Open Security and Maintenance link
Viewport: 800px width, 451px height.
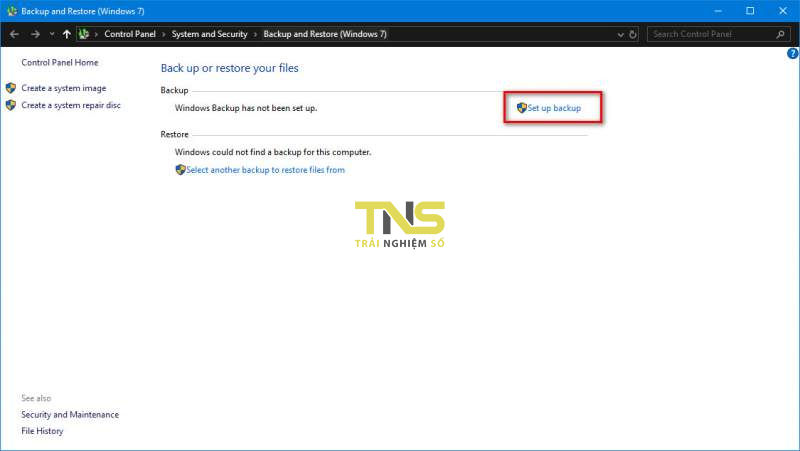(70, 415)
